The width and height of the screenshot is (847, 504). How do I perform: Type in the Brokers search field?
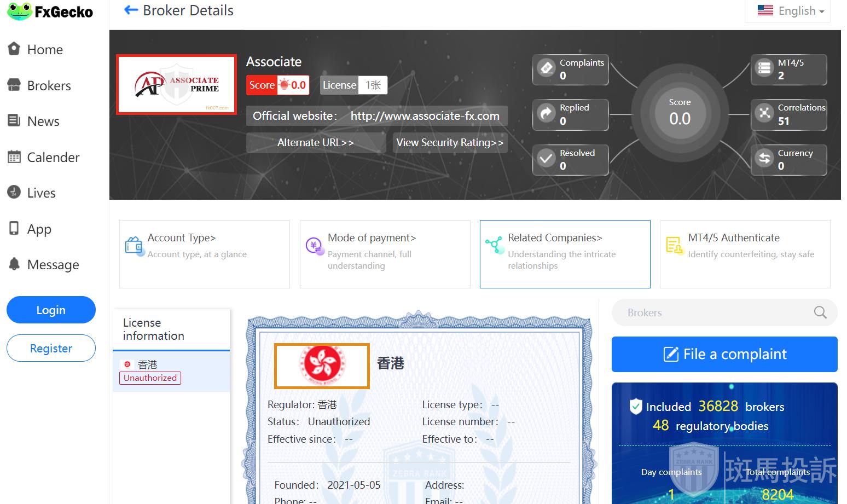[x=711, y=312]
